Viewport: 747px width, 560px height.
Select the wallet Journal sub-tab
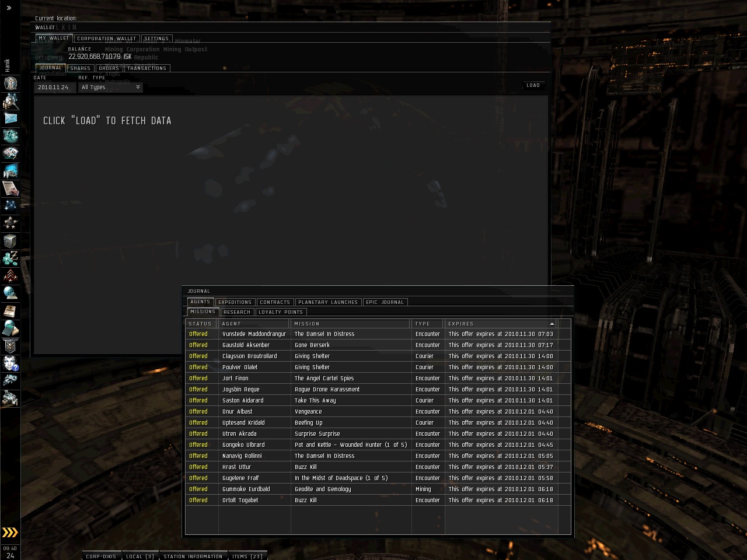tap(50, 68)
